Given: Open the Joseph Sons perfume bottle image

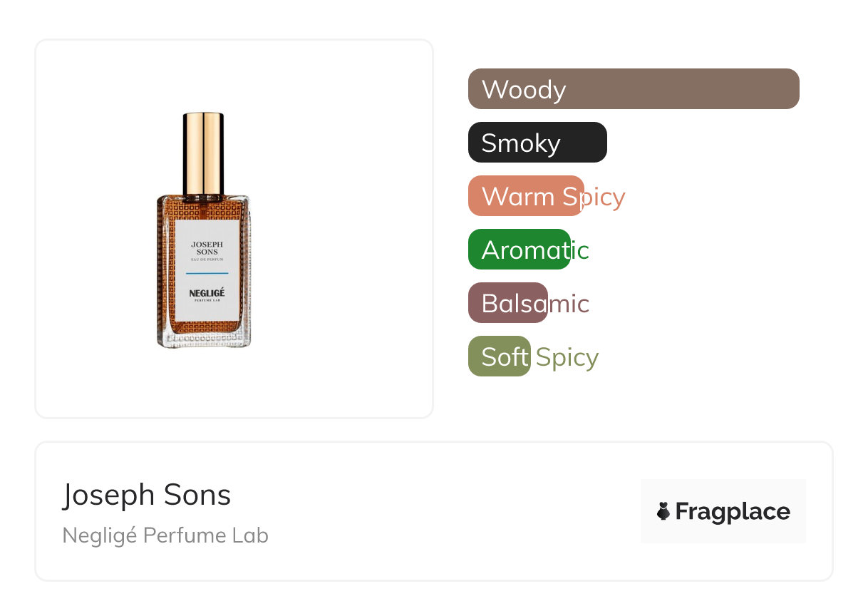Looking at the screenshot, I should 204,230.
